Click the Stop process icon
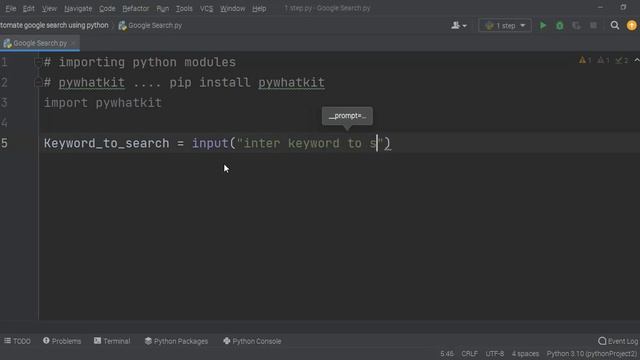The height and width of the screenshot is (360, 640). tap(593, 25)
